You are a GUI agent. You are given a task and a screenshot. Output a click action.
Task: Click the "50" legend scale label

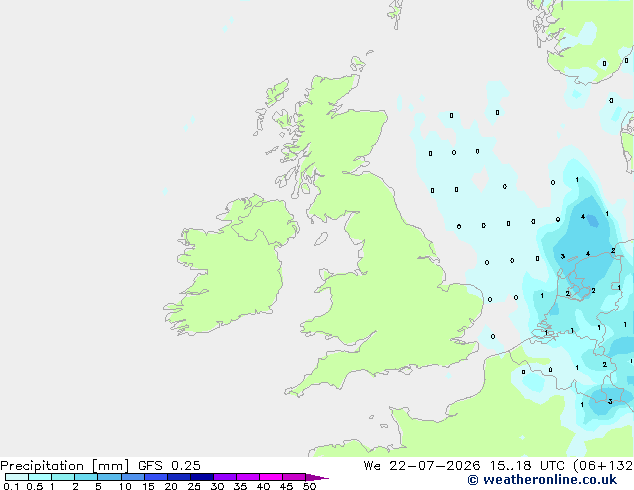pos(309,486)
